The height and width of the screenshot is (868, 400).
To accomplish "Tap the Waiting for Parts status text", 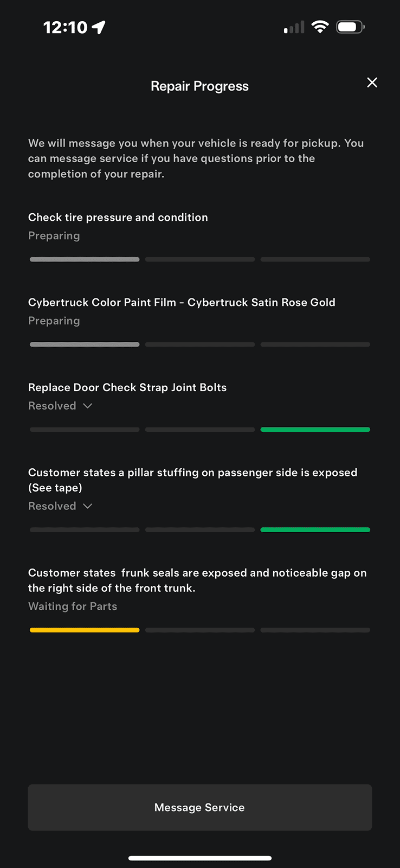I will [73, 607].
